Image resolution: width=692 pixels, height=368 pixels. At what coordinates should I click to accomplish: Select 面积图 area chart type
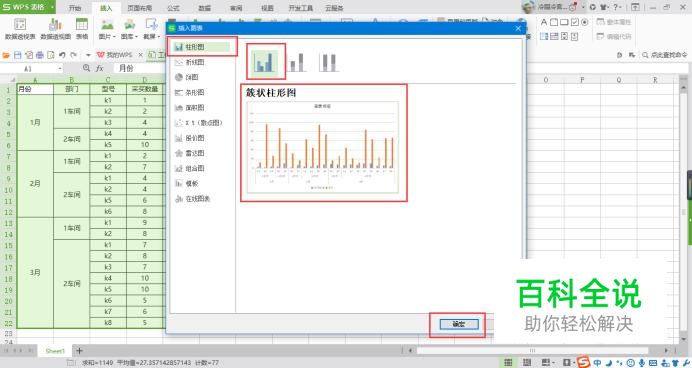click(190, 108)
